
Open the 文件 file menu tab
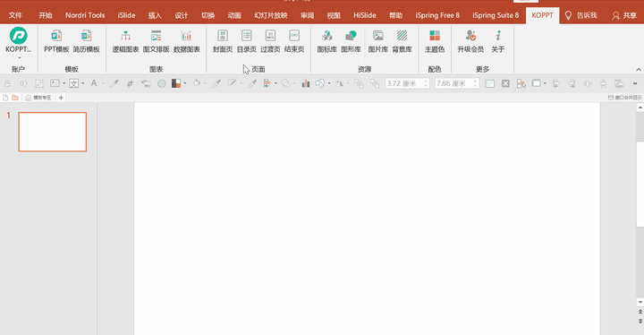(x=15, y=15)
